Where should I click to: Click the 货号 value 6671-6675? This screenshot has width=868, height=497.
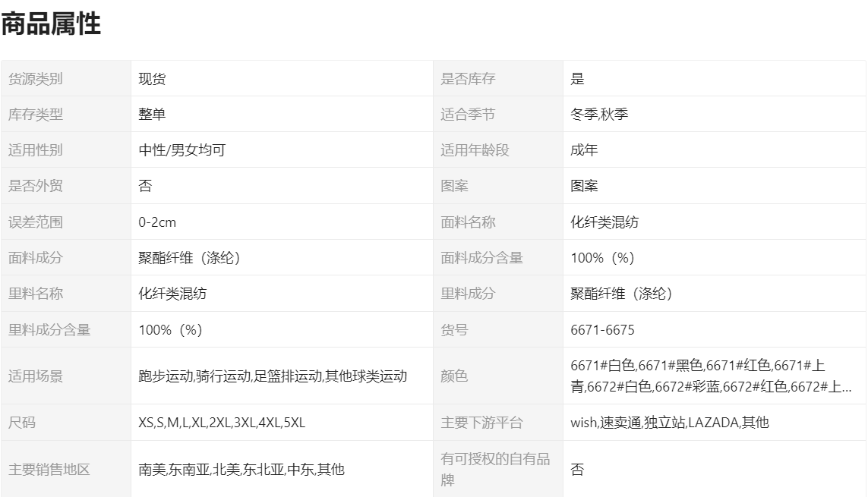point(602,330)
